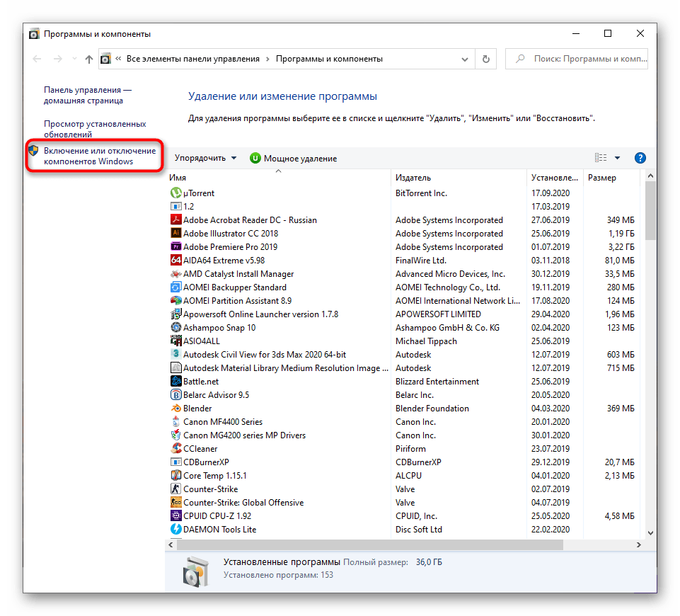Click the scroll up arrow
680x616 pixels.
[650, 176]
